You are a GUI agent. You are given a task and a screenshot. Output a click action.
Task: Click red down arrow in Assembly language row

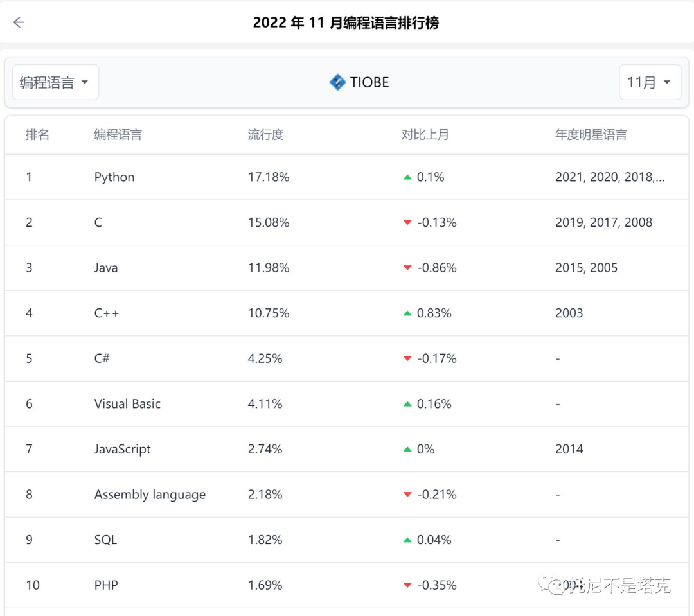click(x=407, y=495)
